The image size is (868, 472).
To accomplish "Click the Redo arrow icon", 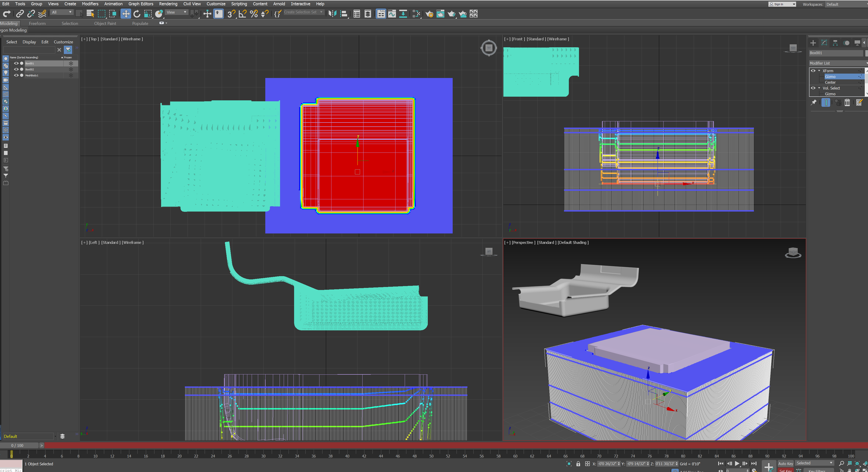I will [x=7, y=13].
